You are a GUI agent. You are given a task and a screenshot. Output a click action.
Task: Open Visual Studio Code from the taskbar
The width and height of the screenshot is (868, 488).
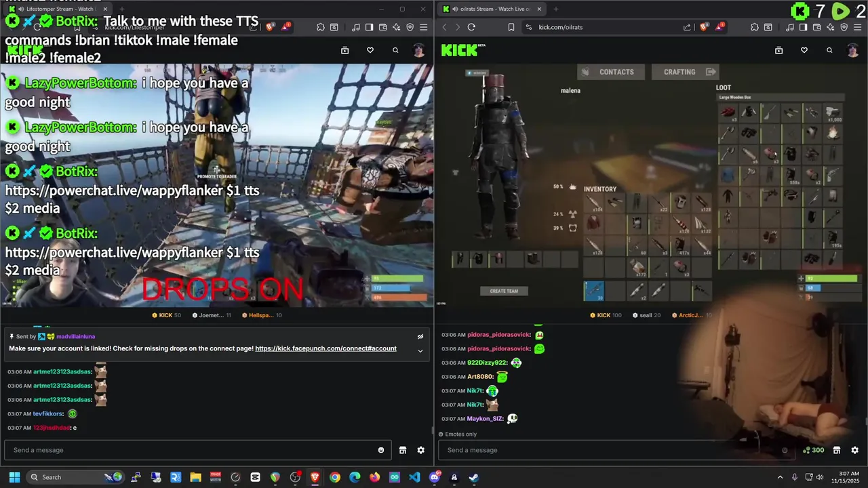tap(414, 477)
